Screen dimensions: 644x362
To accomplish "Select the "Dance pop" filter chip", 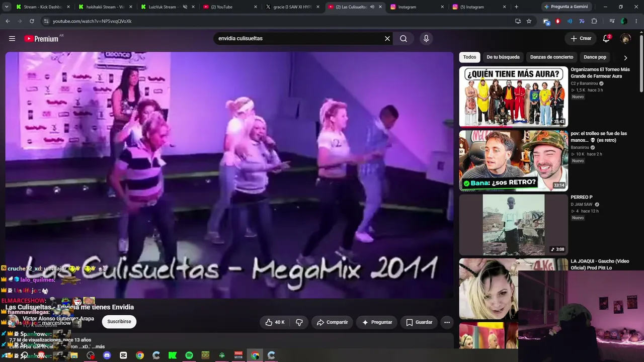I will pos(595,57).
